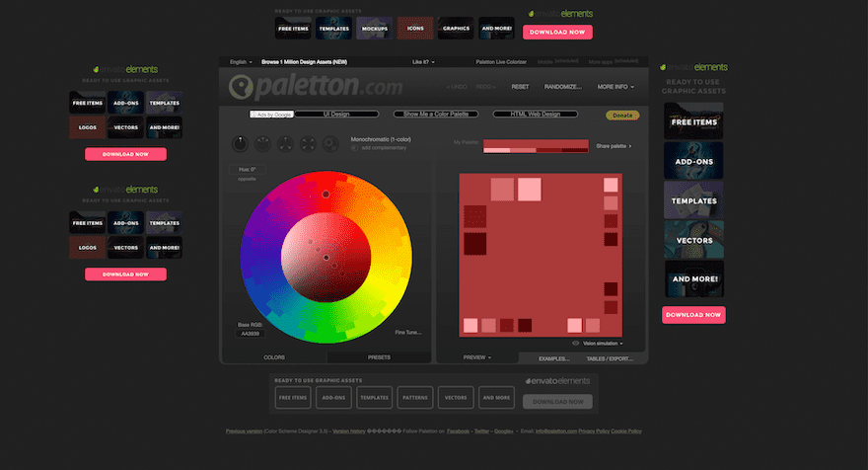Click the Randomize button
868x470 pixels.
tap(563, 87)
